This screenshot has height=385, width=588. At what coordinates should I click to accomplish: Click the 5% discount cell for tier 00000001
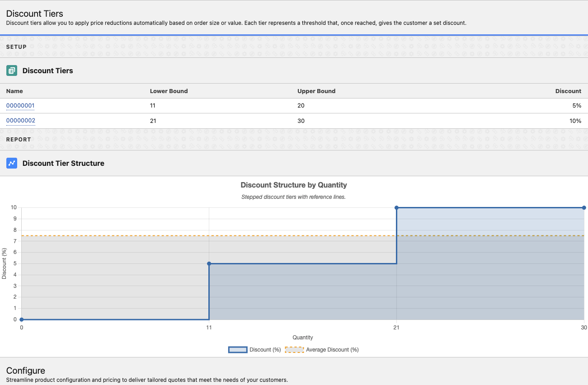(576, 106)
